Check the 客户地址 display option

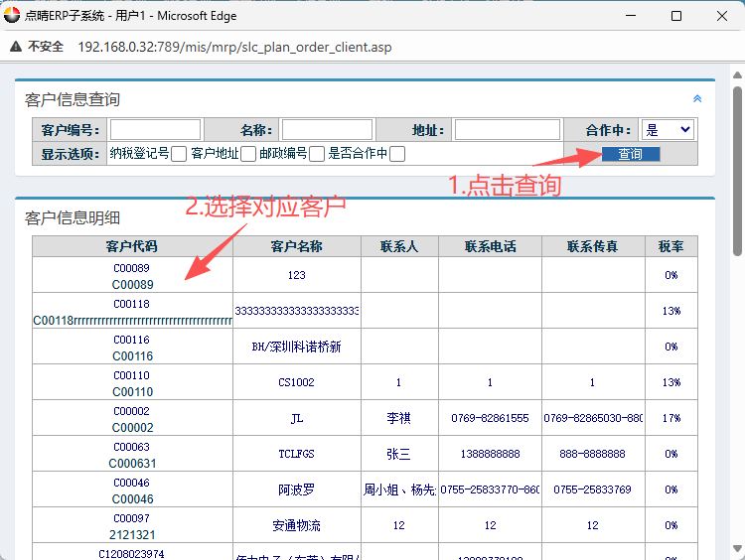248,154
